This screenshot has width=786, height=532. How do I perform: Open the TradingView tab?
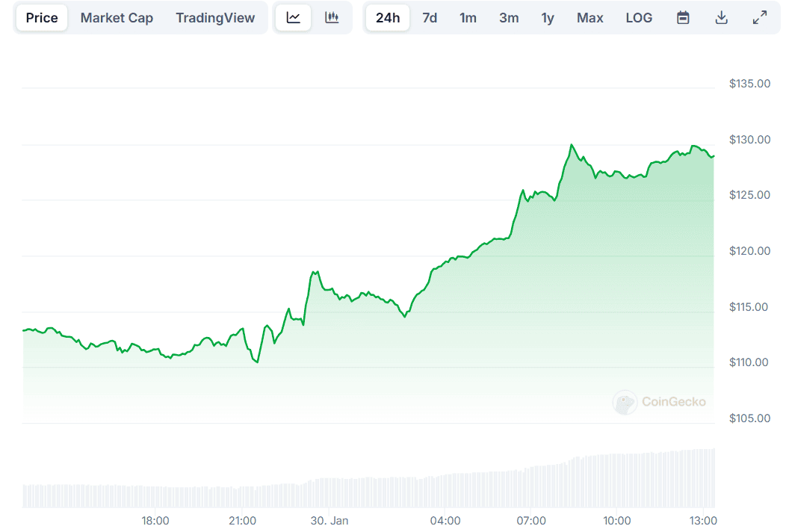pyautogui.click(x=215, y=18)
